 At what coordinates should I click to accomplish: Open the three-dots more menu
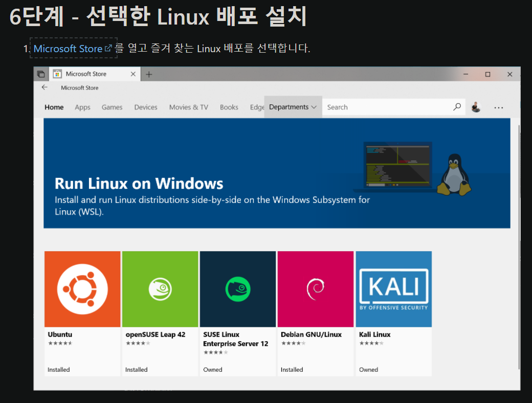(498, 107)
